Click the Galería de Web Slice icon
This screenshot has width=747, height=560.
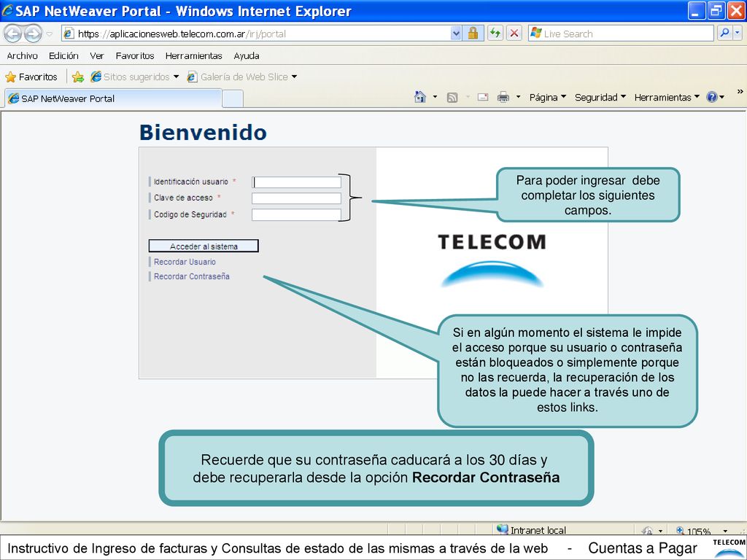pos(192,77)
